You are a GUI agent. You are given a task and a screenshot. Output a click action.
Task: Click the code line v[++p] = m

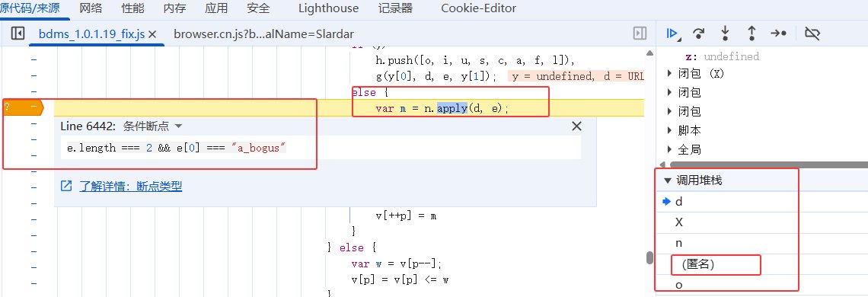[x=407, y=216]
